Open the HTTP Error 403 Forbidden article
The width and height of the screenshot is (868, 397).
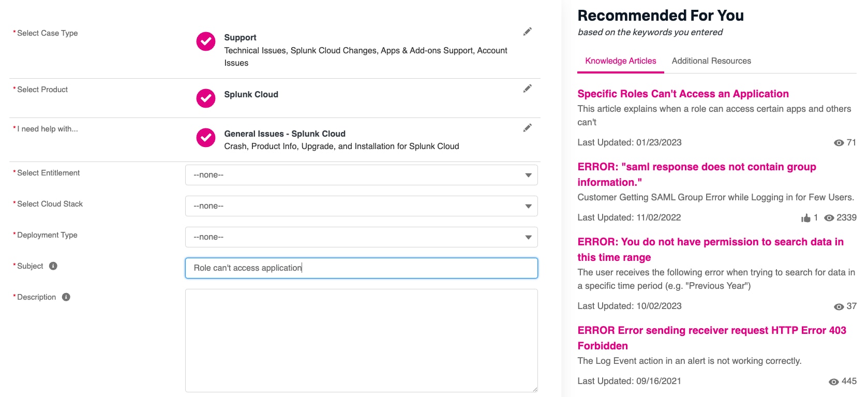pos(712,338)
